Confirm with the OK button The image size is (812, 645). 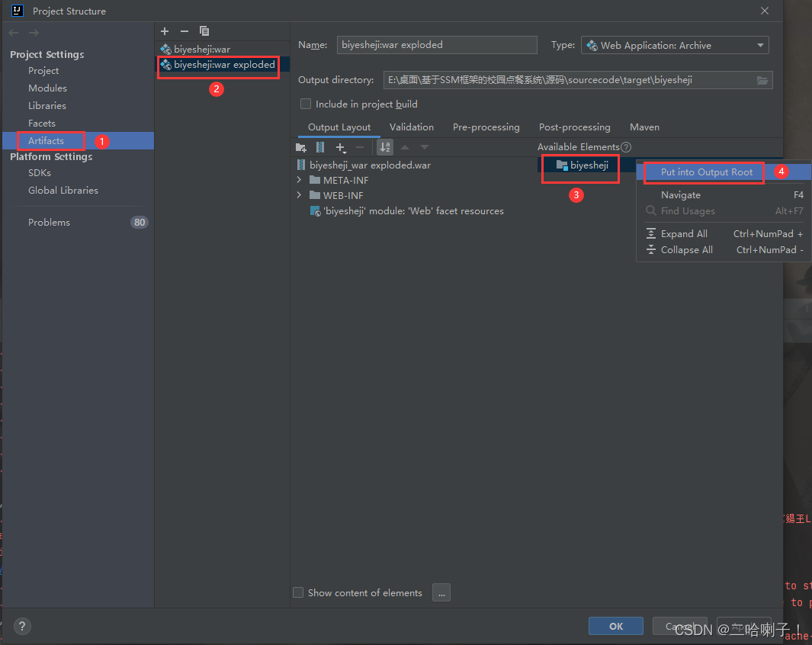(x=616, y=627)
